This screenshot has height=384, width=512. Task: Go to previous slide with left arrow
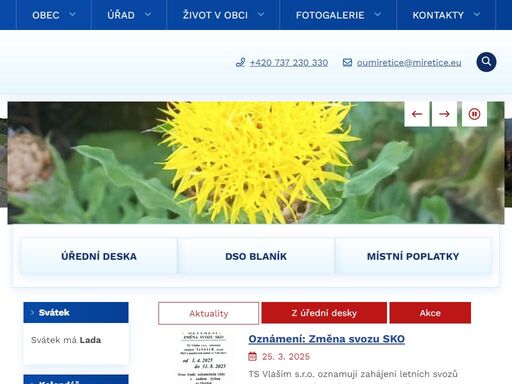pos(417,114)
